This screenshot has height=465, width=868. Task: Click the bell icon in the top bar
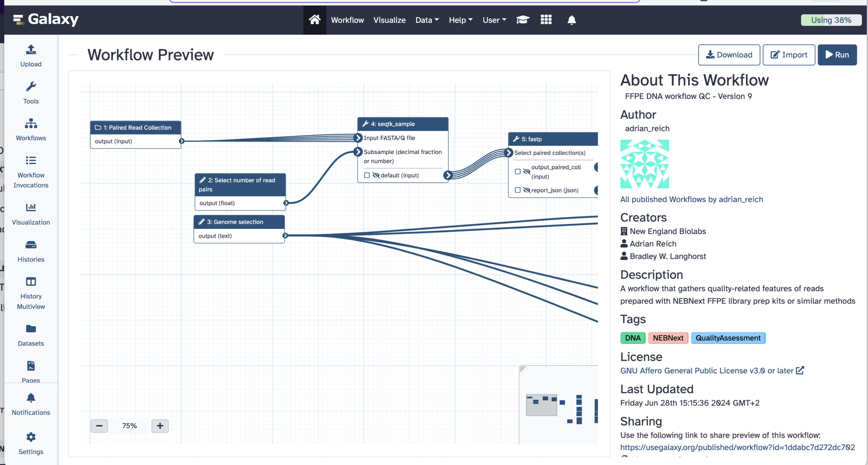click(x=571, y=20)
